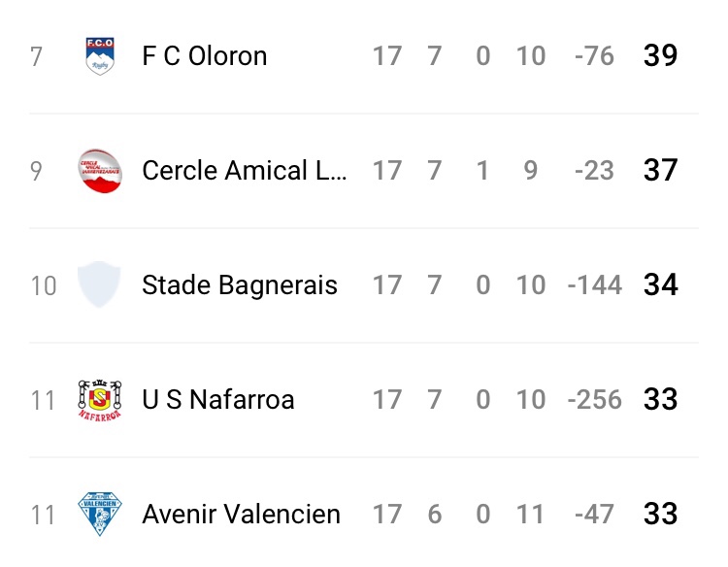Image resolution: width=728 pixels, height=567 pixels.
Task: Tap the Cercle Amical red and white logo
Action: click(x=100, y=171)
